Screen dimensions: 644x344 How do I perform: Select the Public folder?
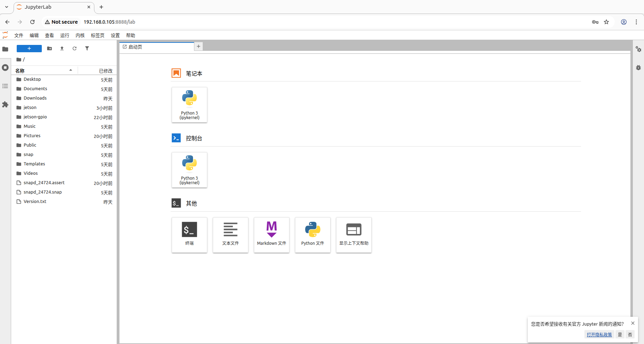pos(64,145)
